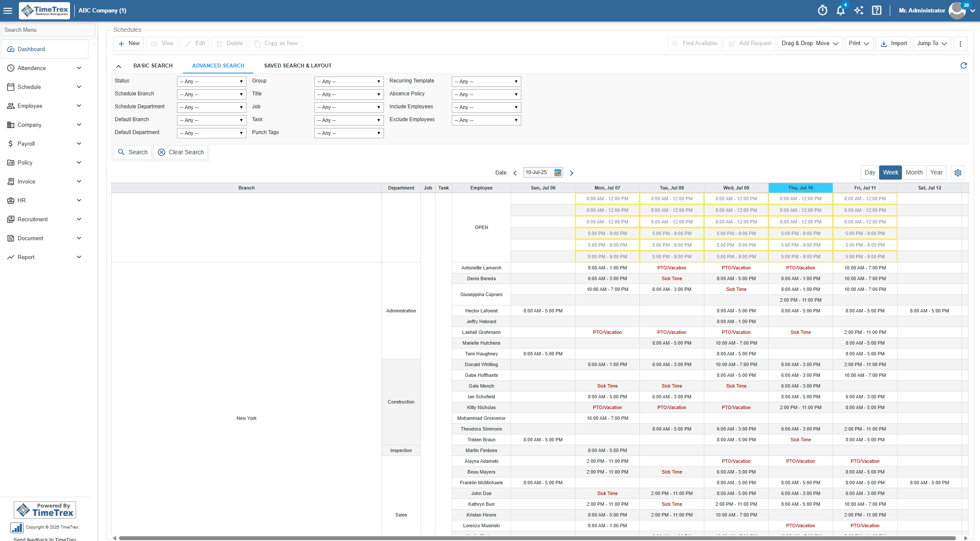
Task: Click the refresh icon near search tabs
Action: (x=963, y=65)
